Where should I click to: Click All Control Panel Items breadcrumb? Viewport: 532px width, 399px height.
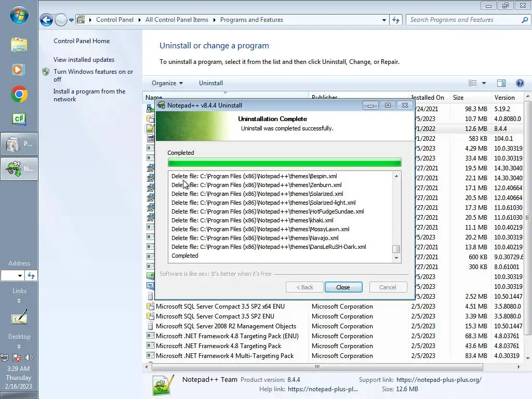coord(177,20)
